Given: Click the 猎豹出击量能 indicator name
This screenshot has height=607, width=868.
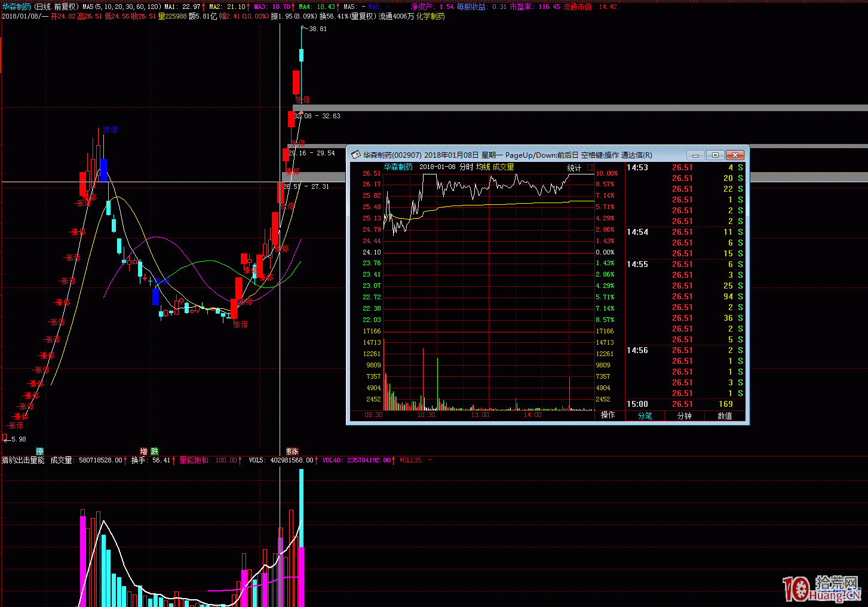Looking at the screenshot, I should click(23, 460).
